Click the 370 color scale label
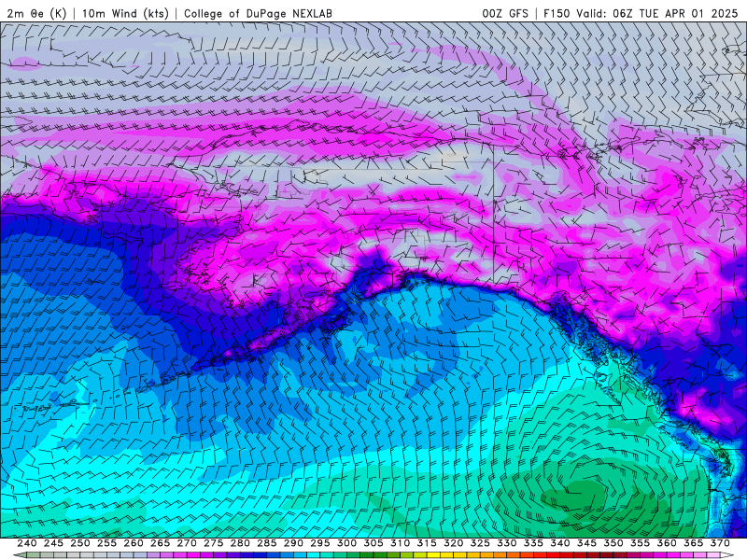Screen dimensions: 747x560 click(720, 543)
